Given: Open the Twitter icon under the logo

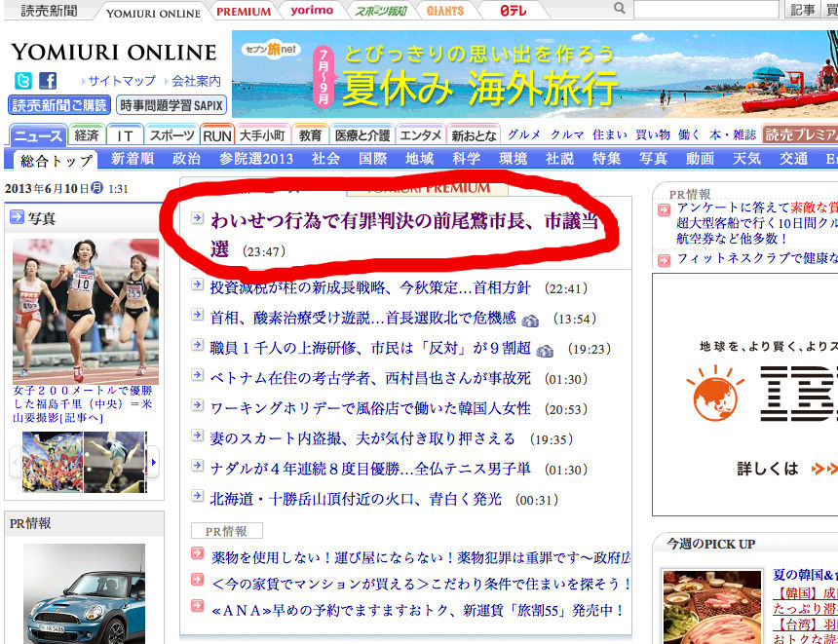Looking at the screenshot, I should point(23,81).
